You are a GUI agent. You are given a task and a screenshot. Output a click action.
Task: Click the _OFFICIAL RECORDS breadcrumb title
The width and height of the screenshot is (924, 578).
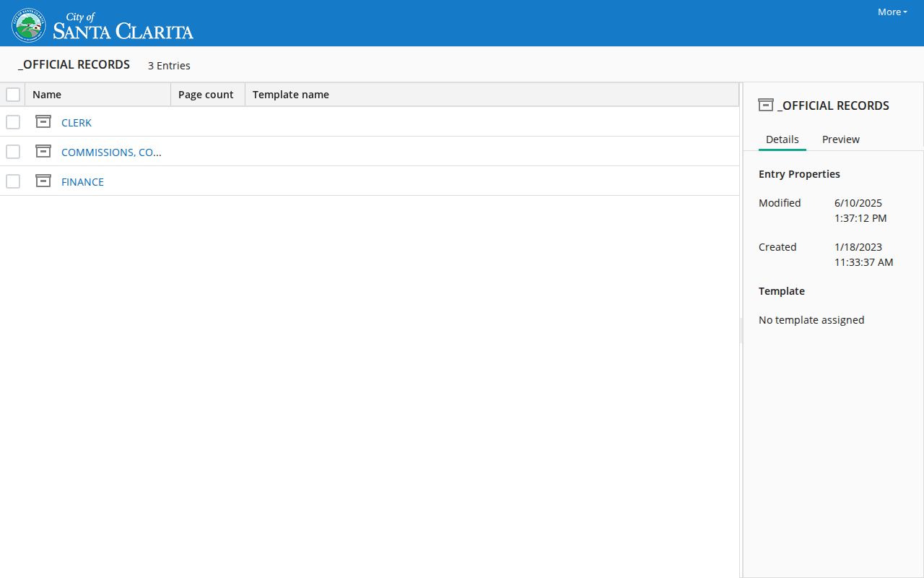click(74, 64)
